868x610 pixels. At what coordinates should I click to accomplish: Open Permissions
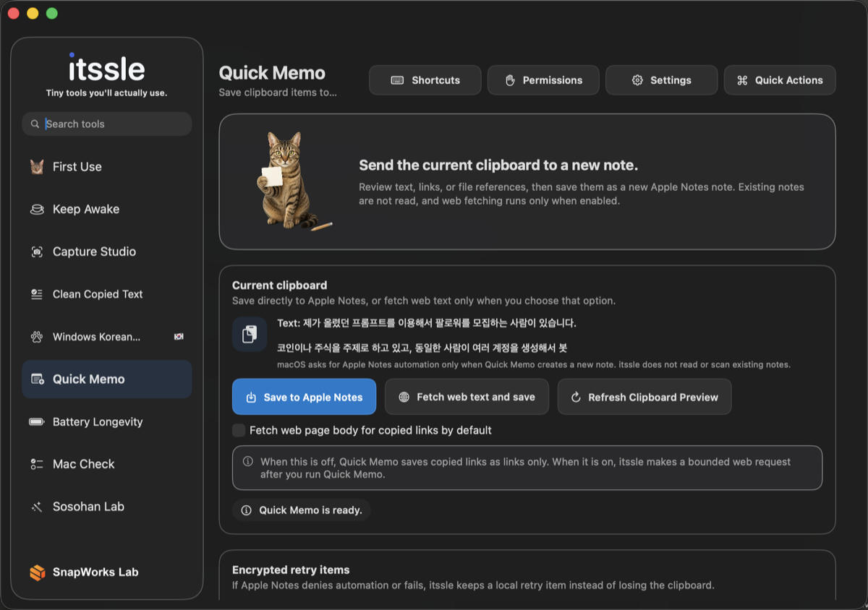543,80
